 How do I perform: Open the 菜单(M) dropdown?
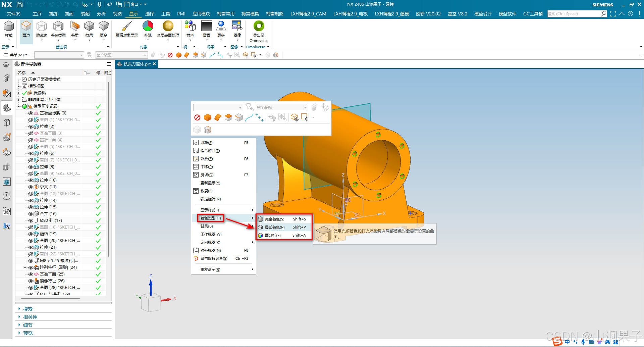click(16, 55)
